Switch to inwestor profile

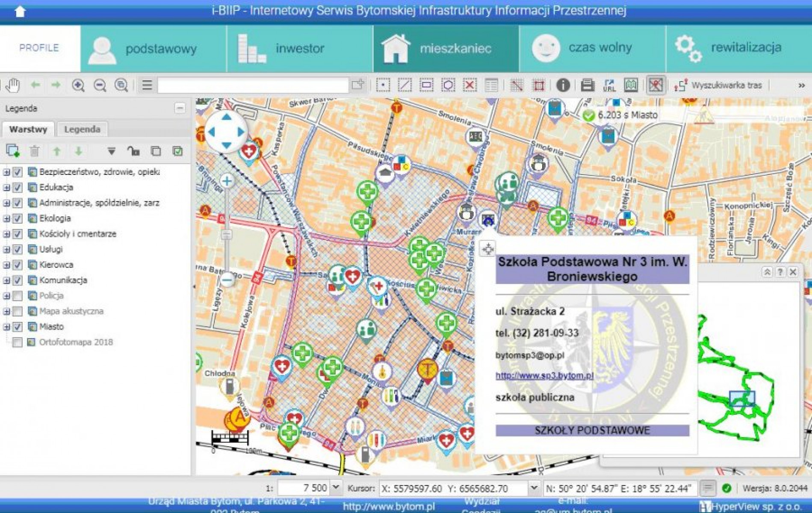[x=300, y=48]
